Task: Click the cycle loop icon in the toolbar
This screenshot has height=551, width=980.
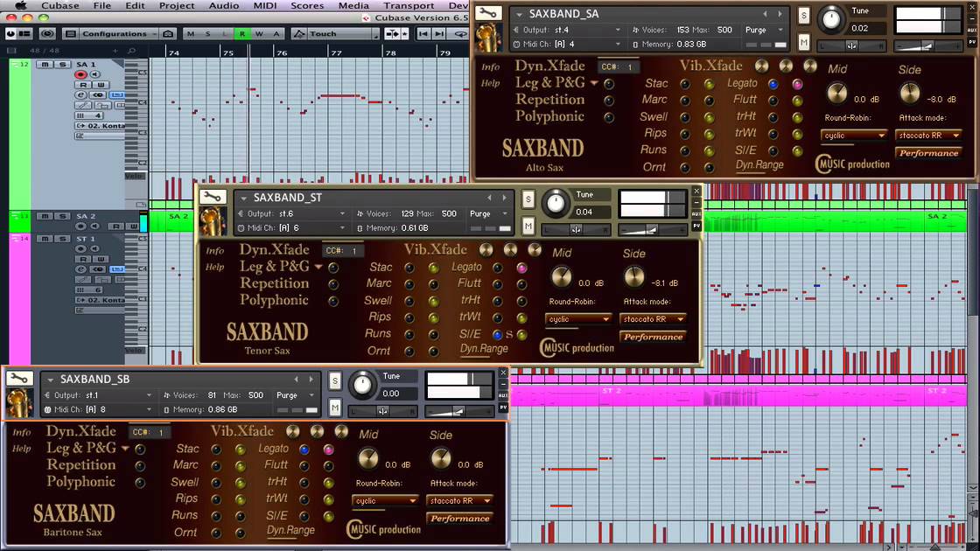Action: (460, 34)
